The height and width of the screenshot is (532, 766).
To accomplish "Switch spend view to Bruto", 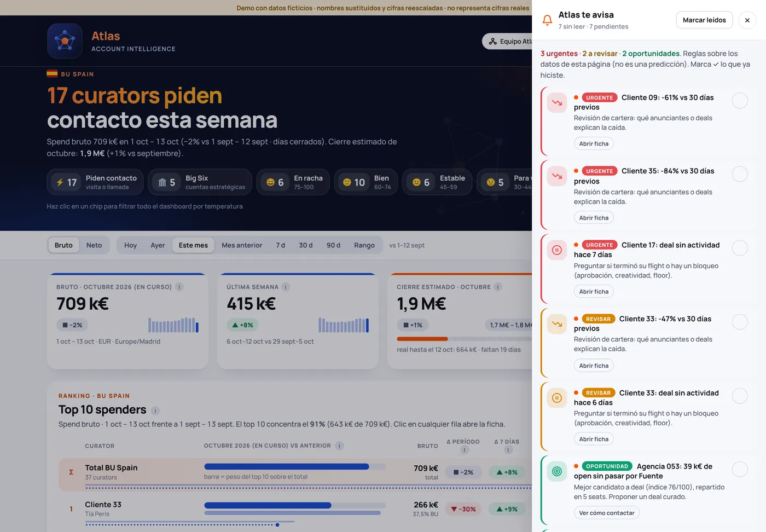I will click(63, 245).
